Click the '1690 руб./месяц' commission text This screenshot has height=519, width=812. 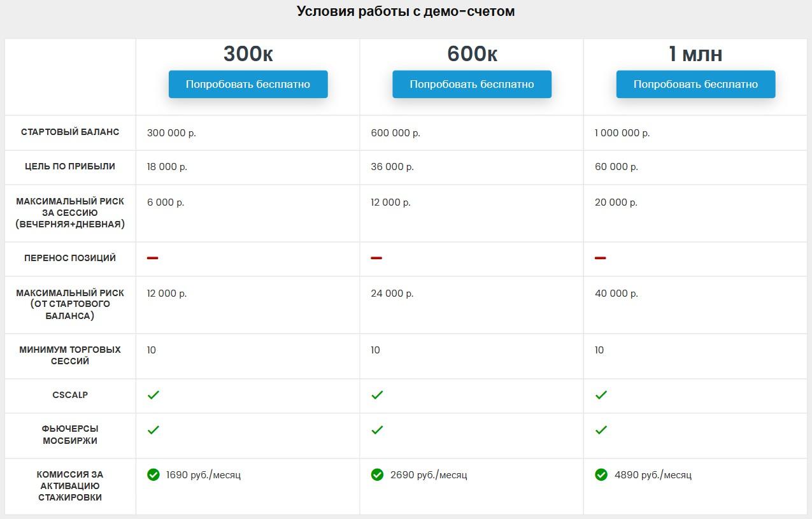click(204, 475)
